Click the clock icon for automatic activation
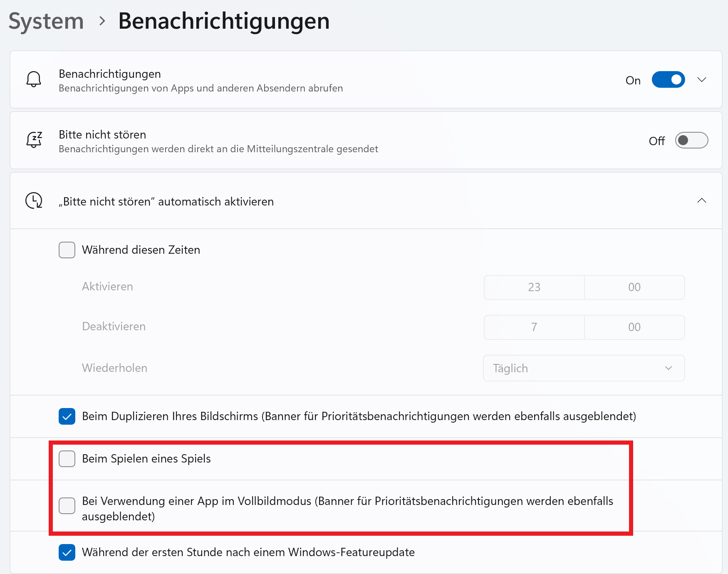 [x=34, y=200]
